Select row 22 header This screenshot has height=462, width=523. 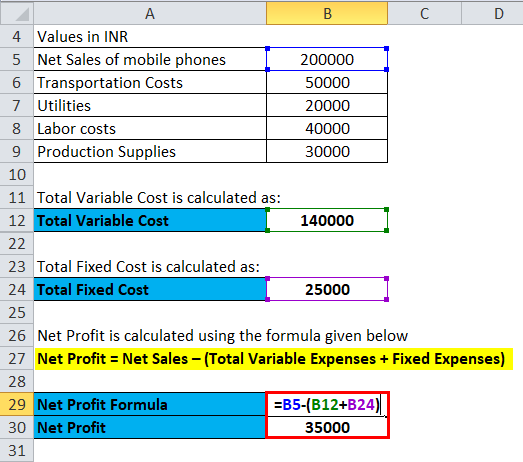point(17,244)
